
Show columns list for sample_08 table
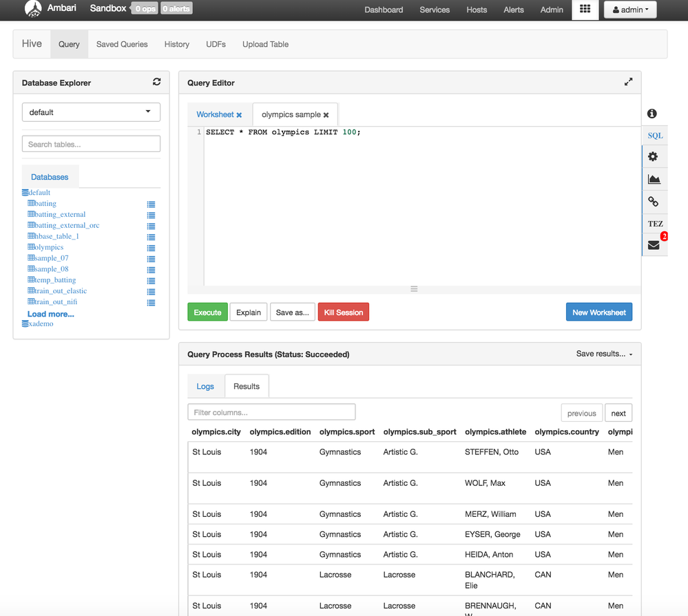[x=151, y=270]
